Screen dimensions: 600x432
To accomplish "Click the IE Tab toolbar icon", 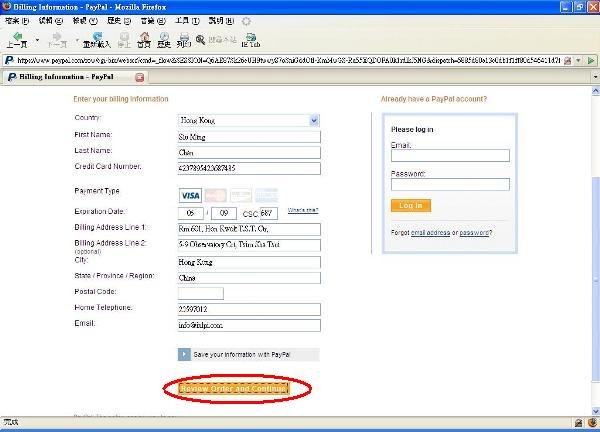I will [x=251, y=40].
